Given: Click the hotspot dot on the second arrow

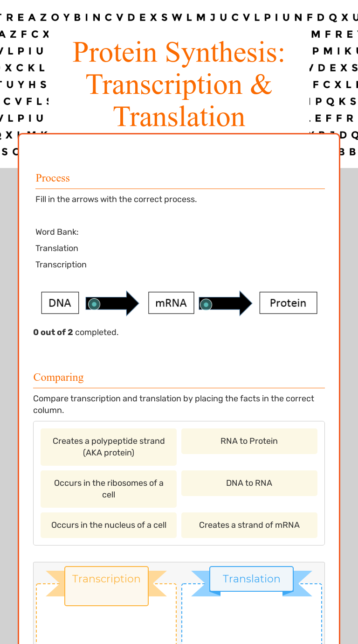Looking at the screenshot, I should pyautogui.click(x=206, y=304).
